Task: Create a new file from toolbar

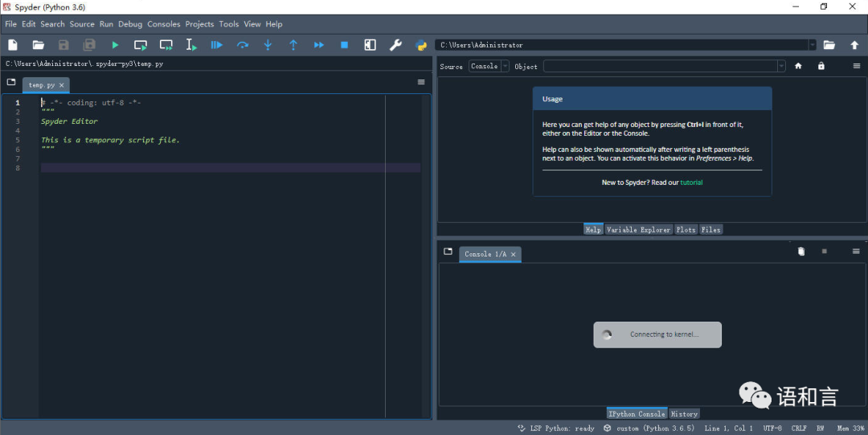Action: 13,45
